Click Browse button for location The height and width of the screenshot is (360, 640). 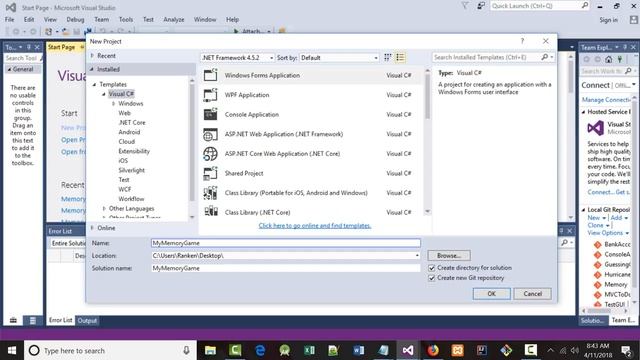click(449, 256)
